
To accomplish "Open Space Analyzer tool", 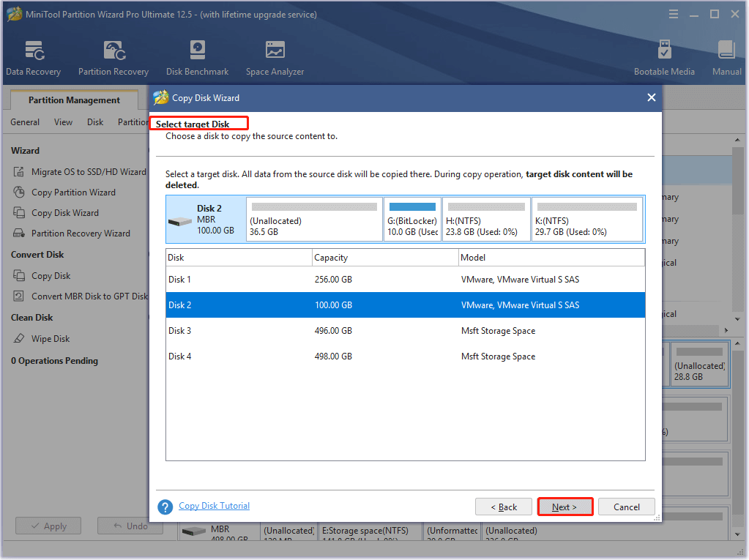I will (x=275, y=58).
